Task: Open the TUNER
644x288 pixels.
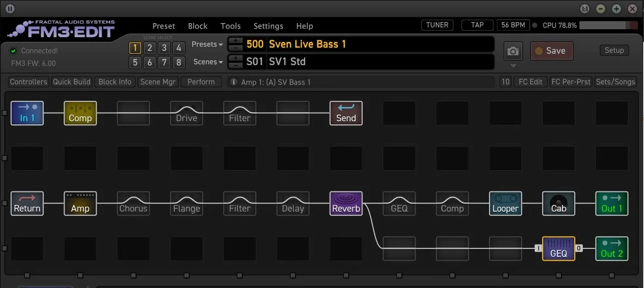Action: click(x=437, y=25)
